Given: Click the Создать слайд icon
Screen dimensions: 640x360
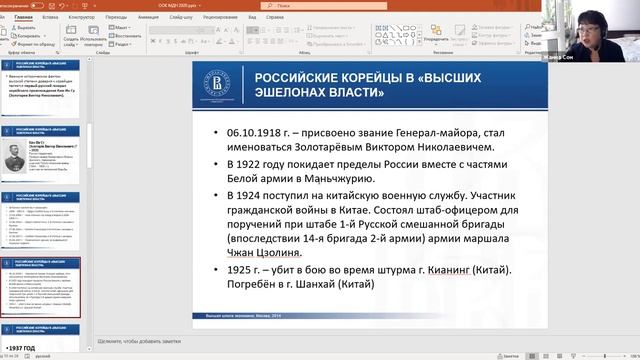Looking at the screenshot, I should [x=71, y=30].
